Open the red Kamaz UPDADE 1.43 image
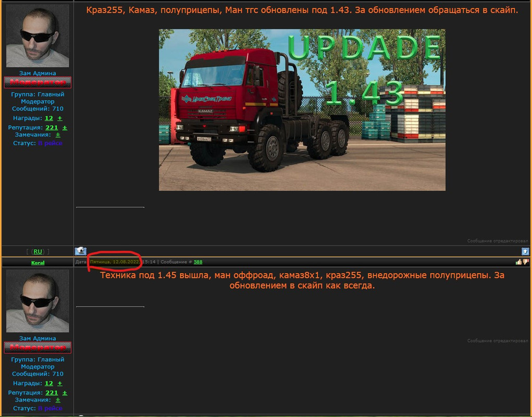Image resolution: width=532 pixels, height=417 pixels. (302, 110)
